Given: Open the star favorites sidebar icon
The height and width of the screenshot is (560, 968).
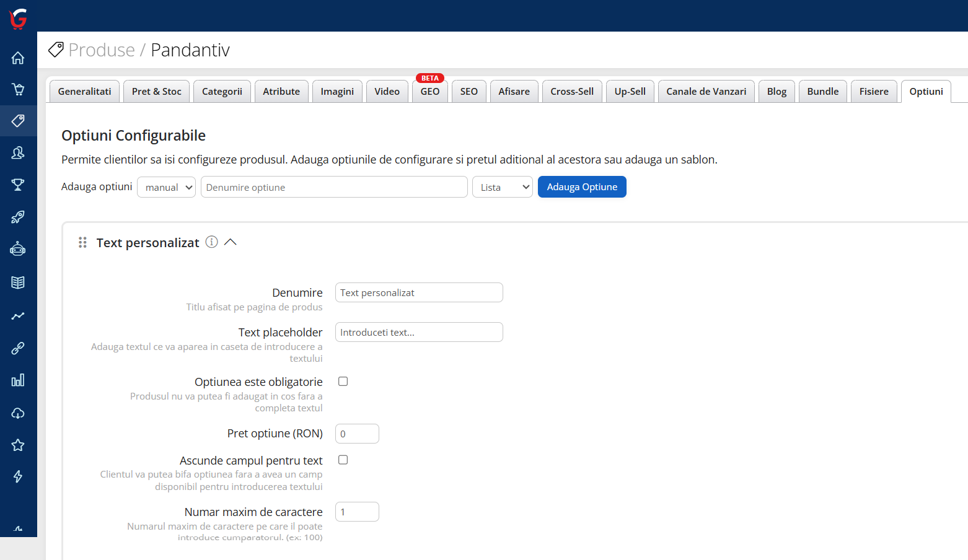Looking at the screenshot, I should tap(18, 445).
